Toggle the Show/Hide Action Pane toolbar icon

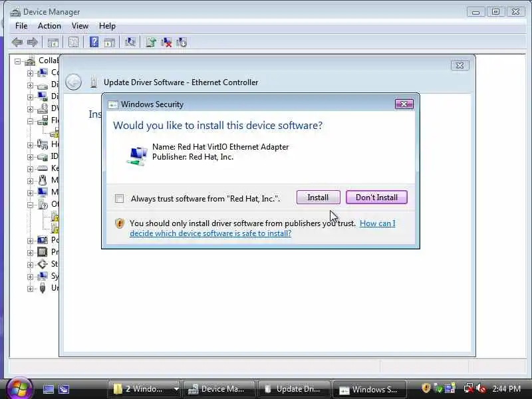(109, 43)
